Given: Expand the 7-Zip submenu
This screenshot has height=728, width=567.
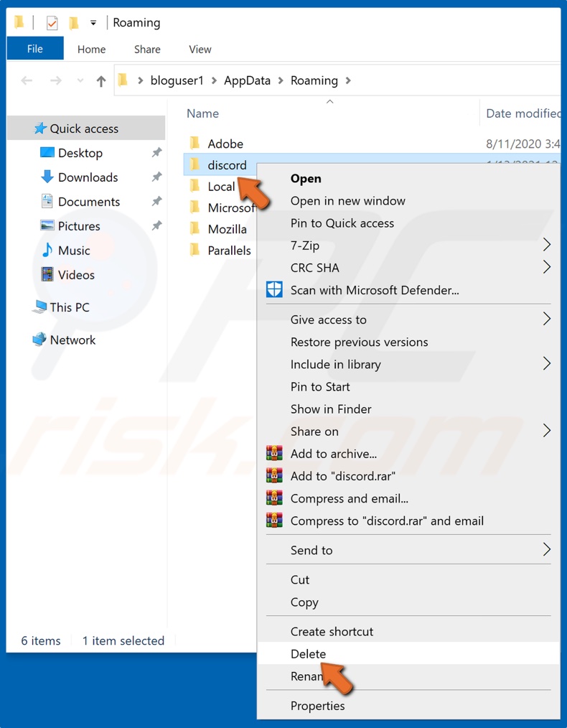Looking at the screenshot, I should point(408,245).
